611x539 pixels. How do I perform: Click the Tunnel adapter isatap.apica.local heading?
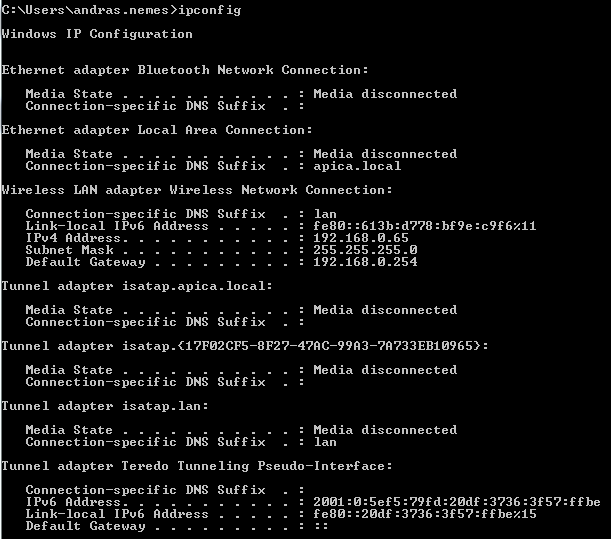(x=137, y=286)
